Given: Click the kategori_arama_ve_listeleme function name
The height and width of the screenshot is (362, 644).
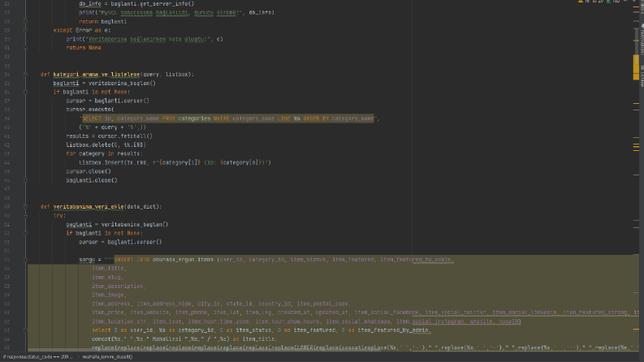Looking at the screenshot, I should (97, 75).
